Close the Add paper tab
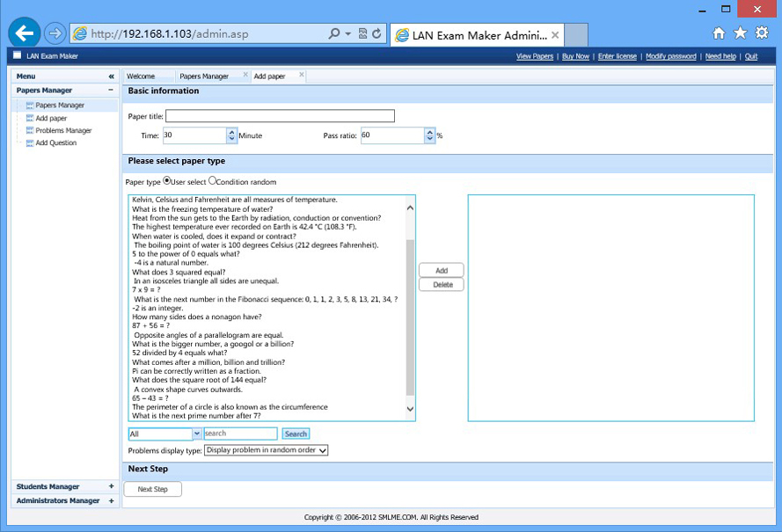The height and width of the screenshot is (532, 782). (x=302, y=76)
